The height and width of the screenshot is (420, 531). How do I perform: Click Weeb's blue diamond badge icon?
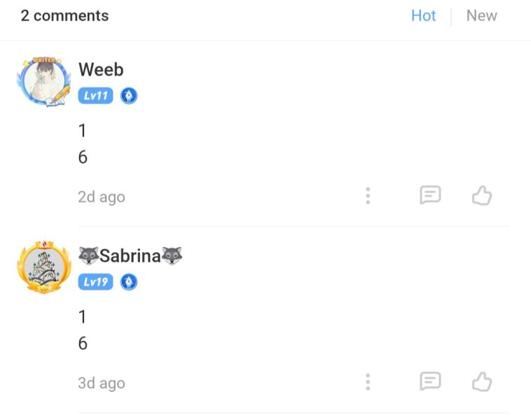(128, 96)
